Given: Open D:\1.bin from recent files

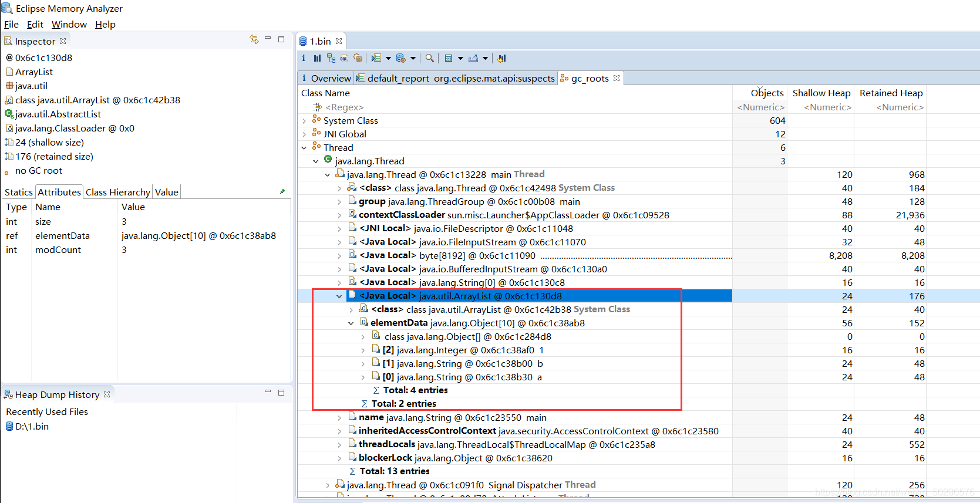Looking at the screenshot, I should click(31, 427).
